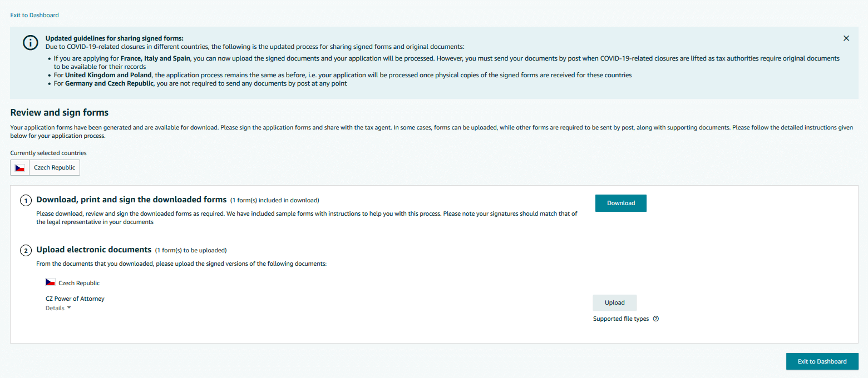
Task: Dismiss the updated guidelines banner
Action: coord(846,38)
